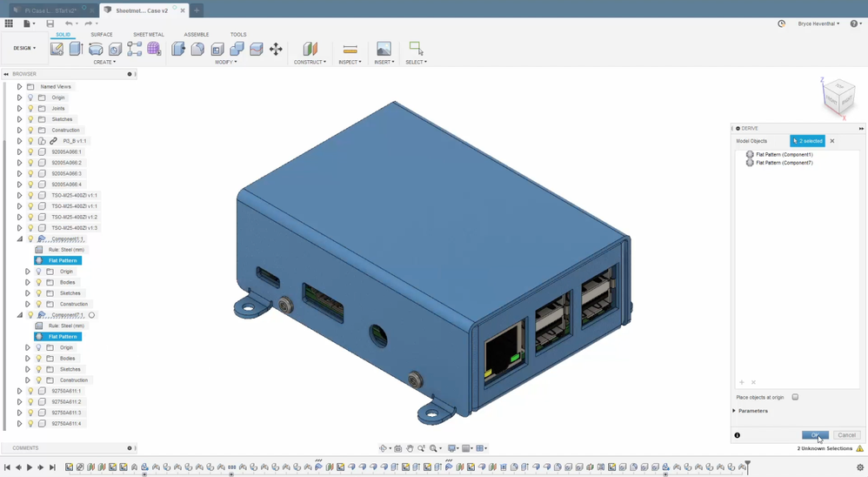Image resolution: width=868 pixels, height=477 pixels.
Task: Click the Undo arrow
Action: [x=69, y=24]
